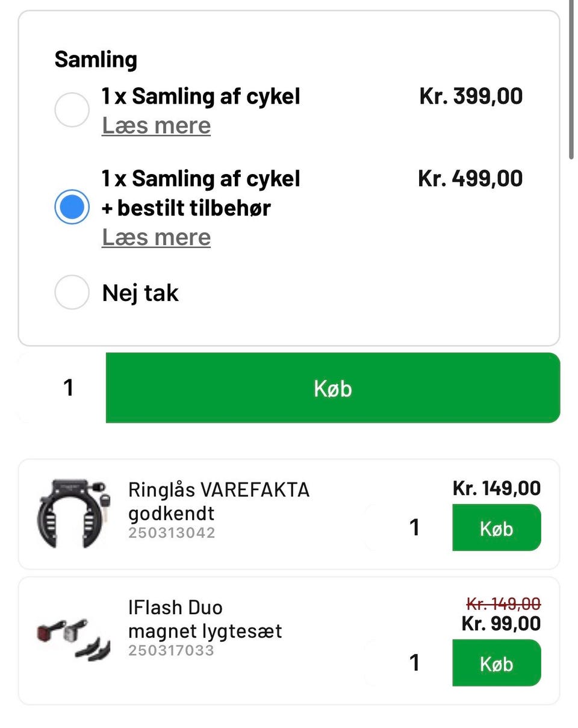Screen dimensions: 578x728
Task: Buy the IFlash Duo with its Køb button
Action: [x=496, y=663]
